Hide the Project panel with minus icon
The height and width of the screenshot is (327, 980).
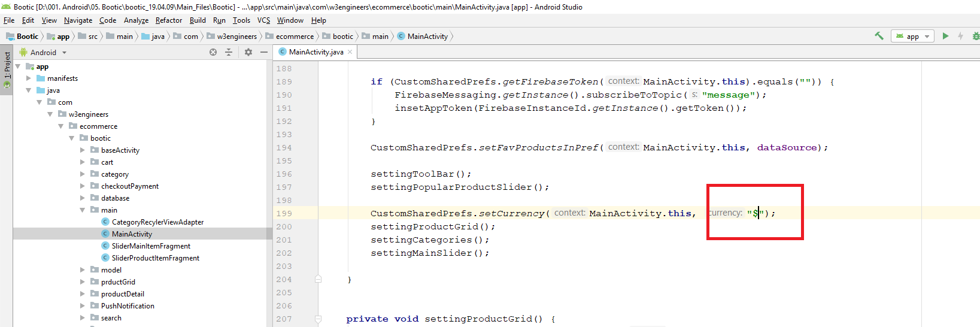tap(264, 52)
